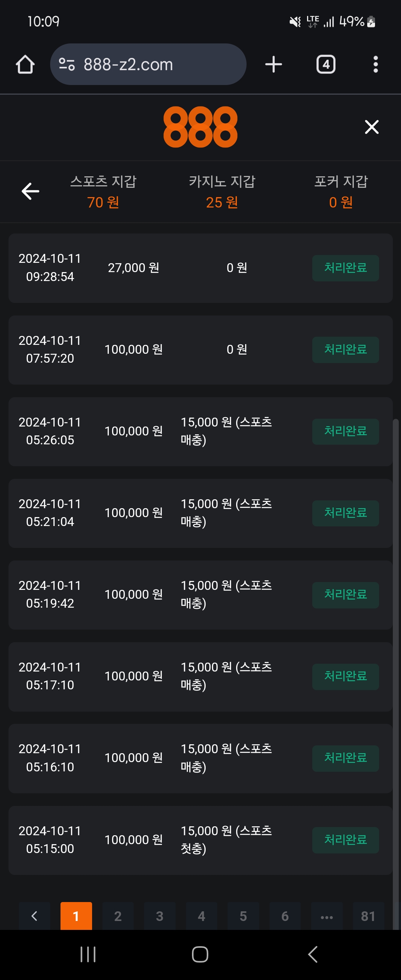This screenshot has height=980, width=401.
Task: Go to previous page with chevron
Action: click(x=34, y=916)
